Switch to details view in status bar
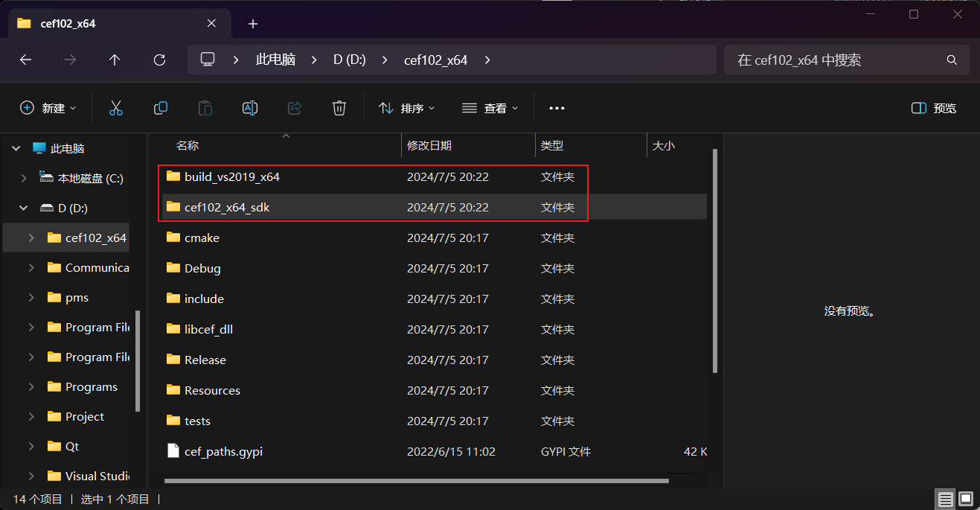The height and width of the screenshot is (510, 980). coord(945,498)
